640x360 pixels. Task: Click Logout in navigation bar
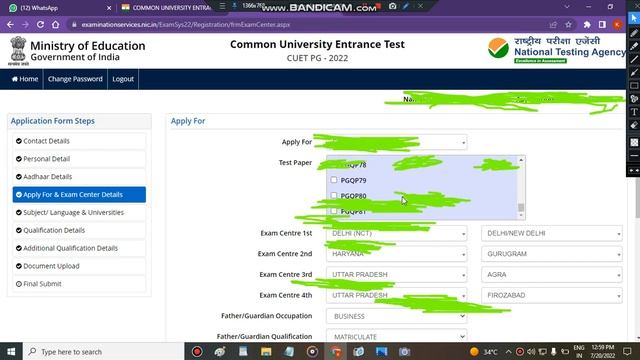123,79
